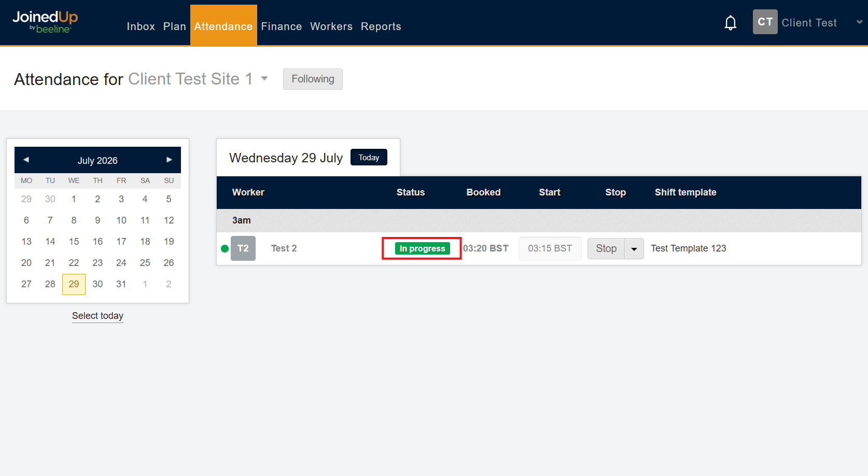This screenshot has width=868, height=476.
Task: Open the Workers tab
Action: click(331, 26)
